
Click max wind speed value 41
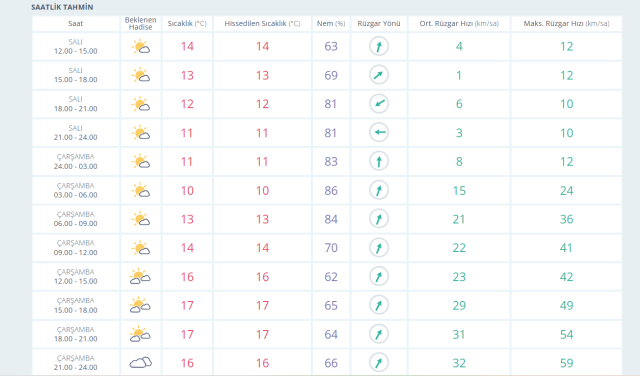coord(567,248)
